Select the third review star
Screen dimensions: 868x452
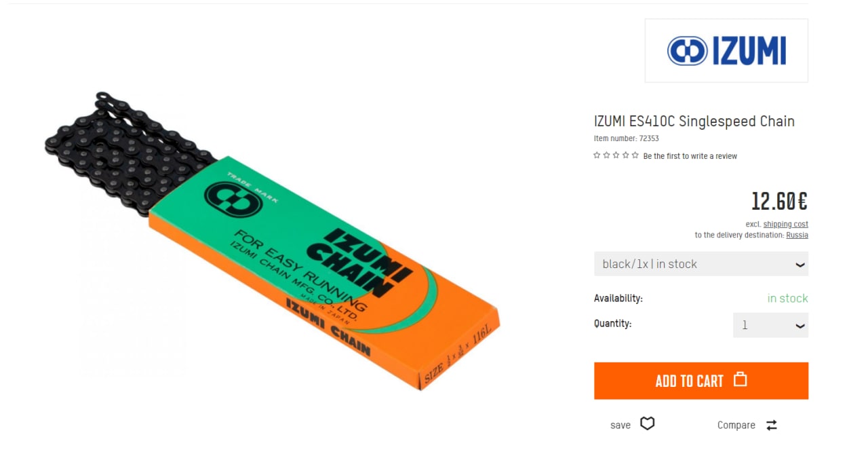[x=616, y=155]
